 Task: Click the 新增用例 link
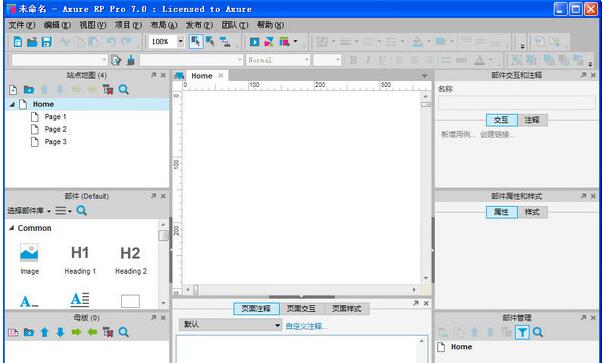coord(457,135)
